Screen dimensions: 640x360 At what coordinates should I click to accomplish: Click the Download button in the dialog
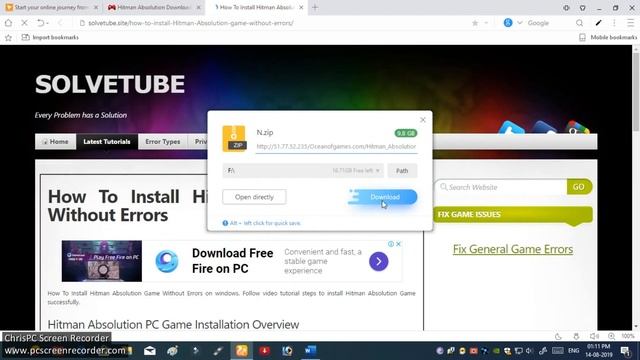(x=385, y=197)
